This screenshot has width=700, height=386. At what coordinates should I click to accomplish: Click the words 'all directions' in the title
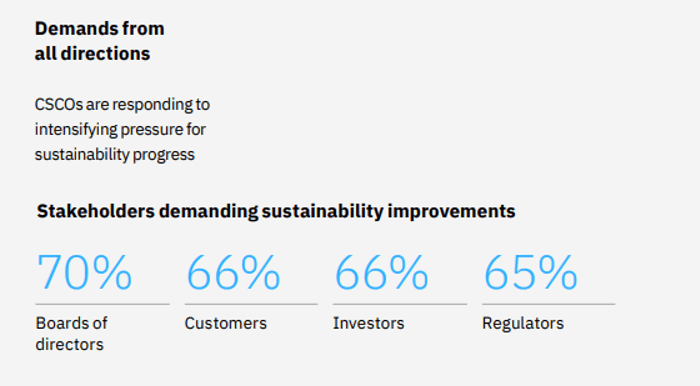(x=92, y=54)
